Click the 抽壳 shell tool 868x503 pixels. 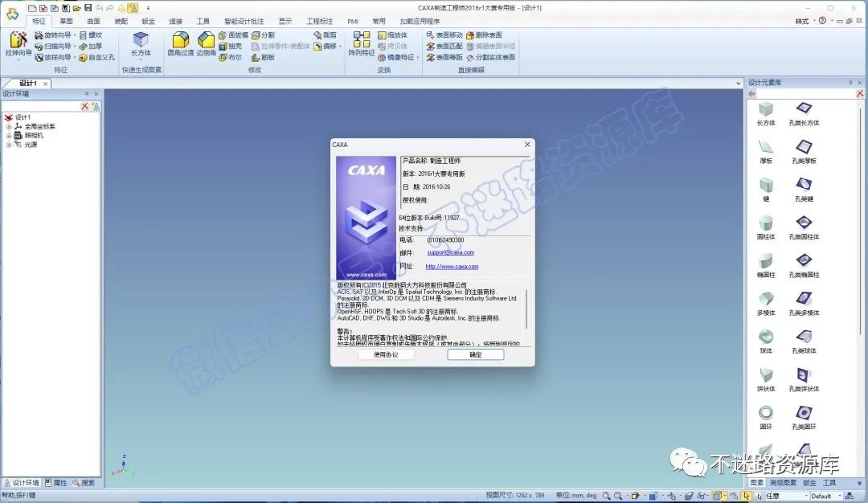coord(231,46)
